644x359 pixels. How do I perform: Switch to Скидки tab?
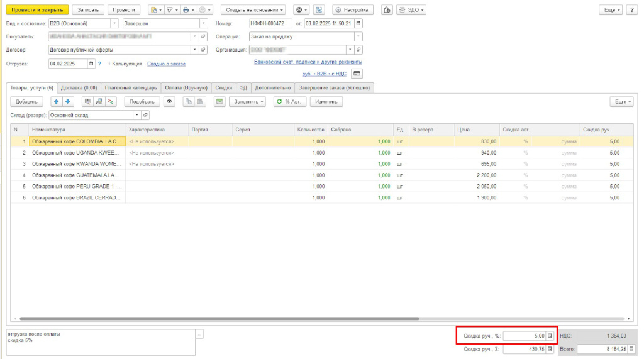(x=224, y=88)
